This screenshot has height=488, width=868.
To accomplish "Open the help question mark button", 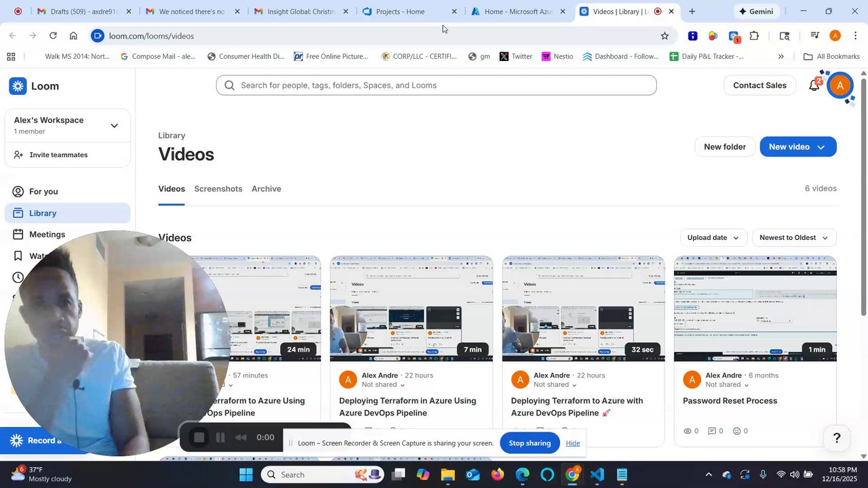I will coord(837,439).
